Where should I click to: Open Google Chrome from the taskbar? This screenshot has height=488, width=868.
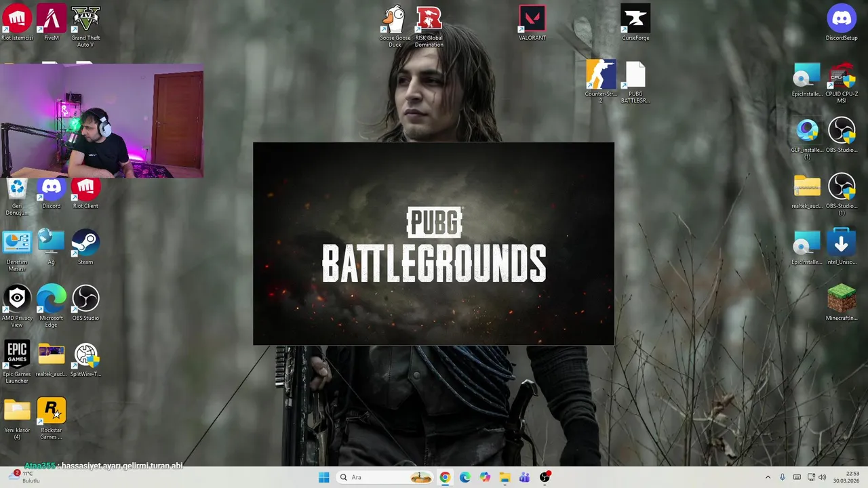[x=445, y=477]
